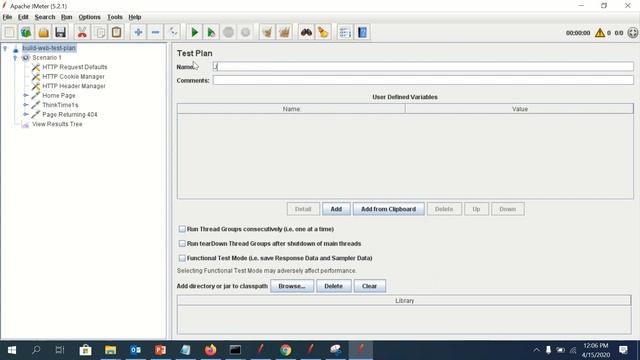Start the test with green play icon
The height and width of the screenshot is (360, 640).
[195, 32]
